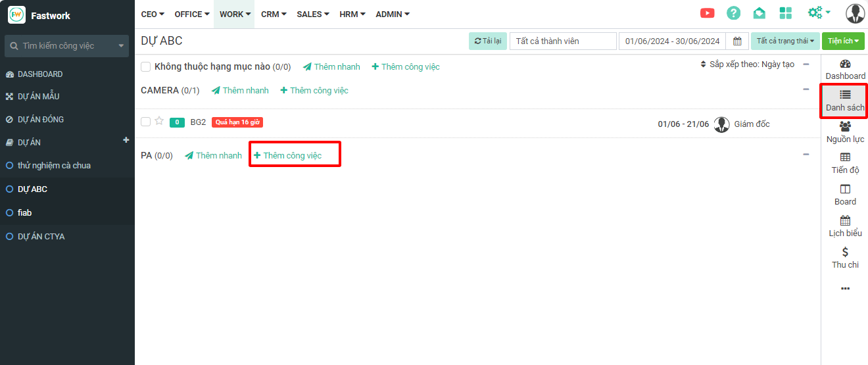Star the BG2 task
The image size is (868, 365).
(159, 122)
